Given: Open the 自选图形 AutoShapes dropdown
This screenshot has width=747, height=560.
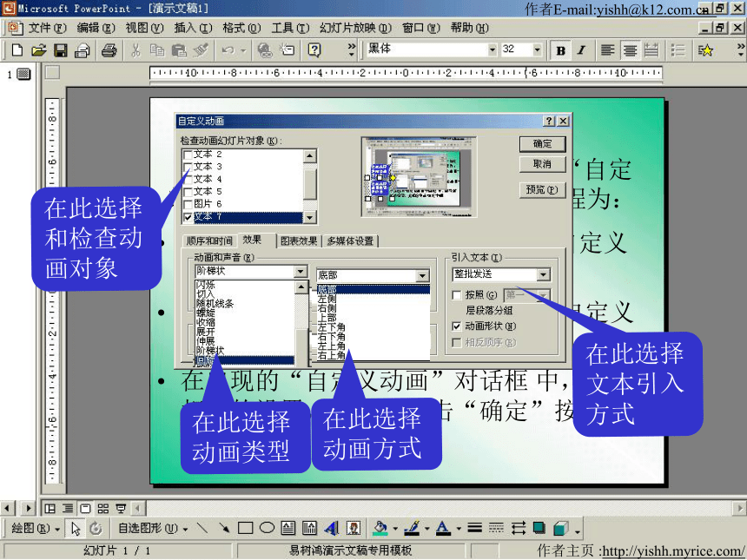Looking at the screenshot, I should click(x=153, y=528).
